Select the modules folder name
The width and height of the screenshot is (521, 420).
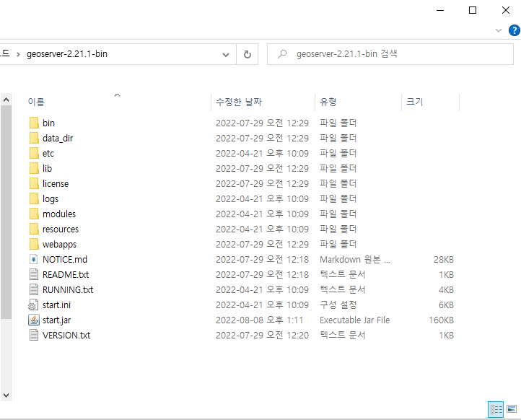pyautogui.click(x=59, y=214)
